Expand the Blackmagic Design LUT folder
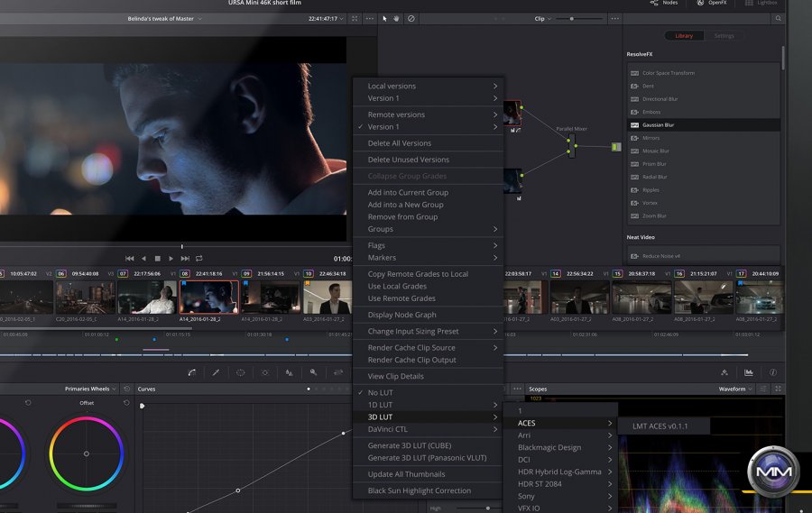 [x=561, y=447]
